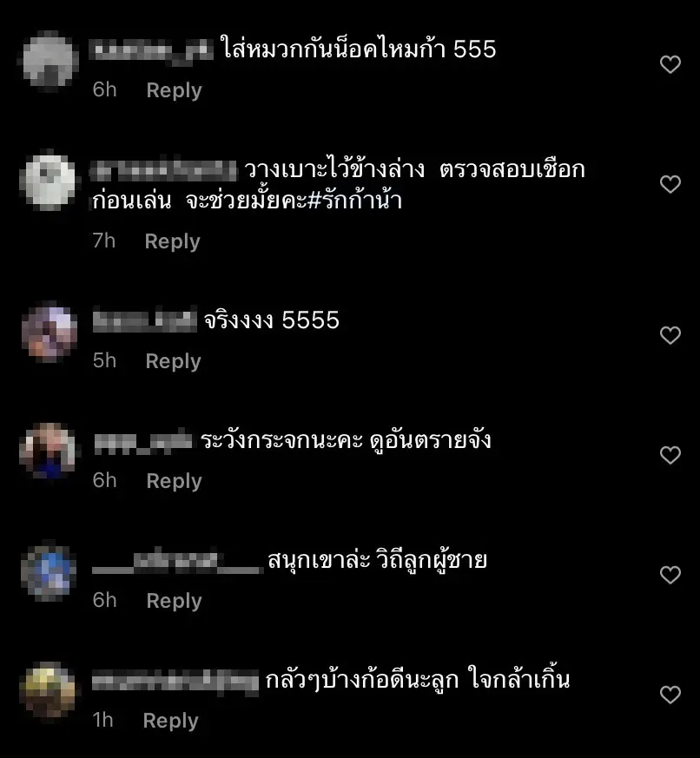Viewport: 700px width, 758px height.
Task: Like the ระวังกระจกนะคะ comment
Action: (670, 455)
